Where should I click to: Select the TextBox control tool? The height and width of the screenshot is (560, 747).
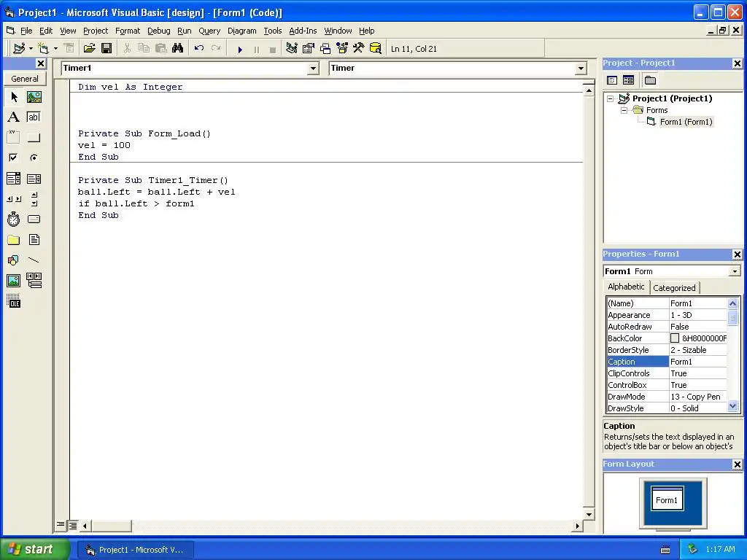[34, 117]
